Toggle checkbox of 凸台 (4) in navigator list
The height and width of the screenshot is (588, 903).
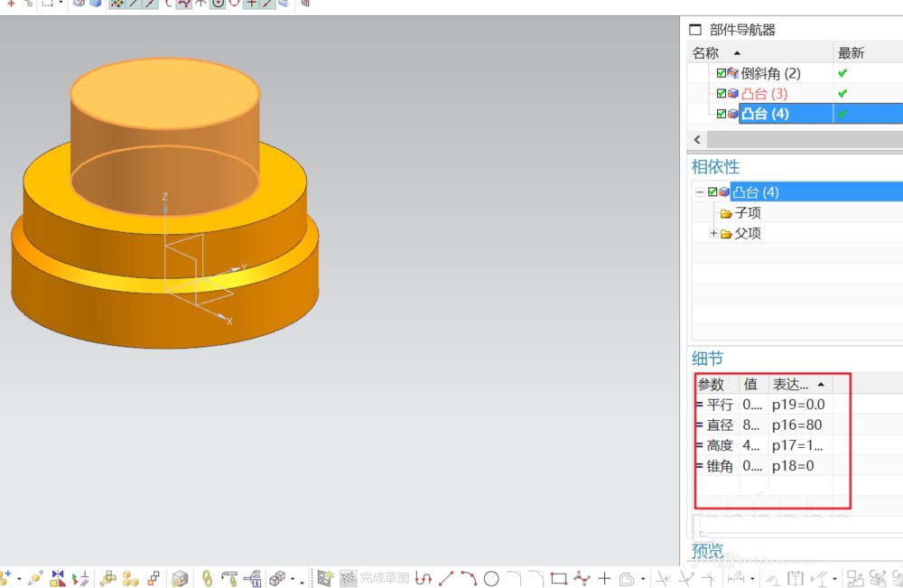[x=721, y=114]
